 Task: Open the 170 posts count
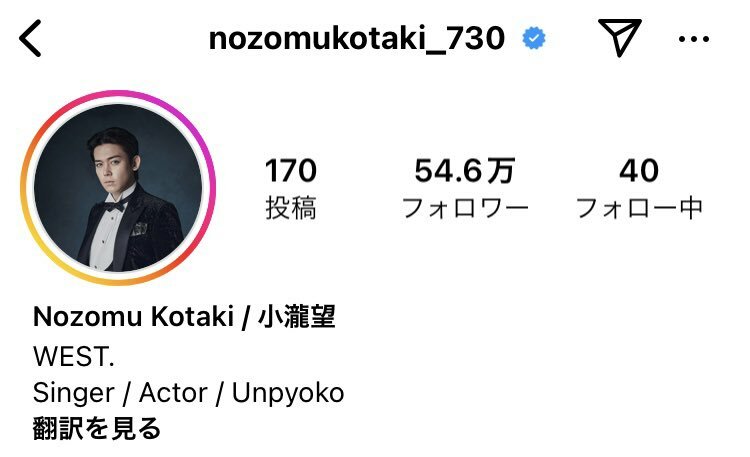coord(291,170)
